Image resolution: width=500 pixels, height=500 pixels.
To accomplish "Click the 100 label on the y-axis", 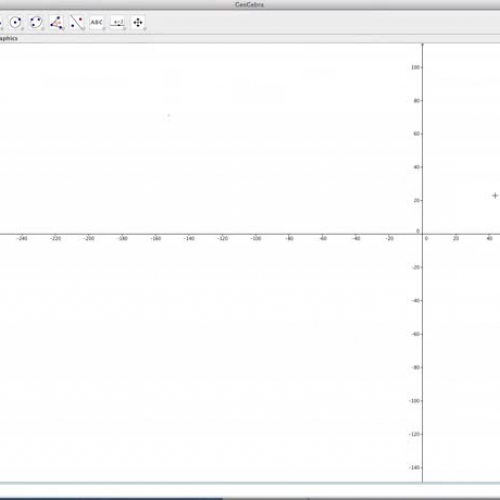I will click(415, 67).
